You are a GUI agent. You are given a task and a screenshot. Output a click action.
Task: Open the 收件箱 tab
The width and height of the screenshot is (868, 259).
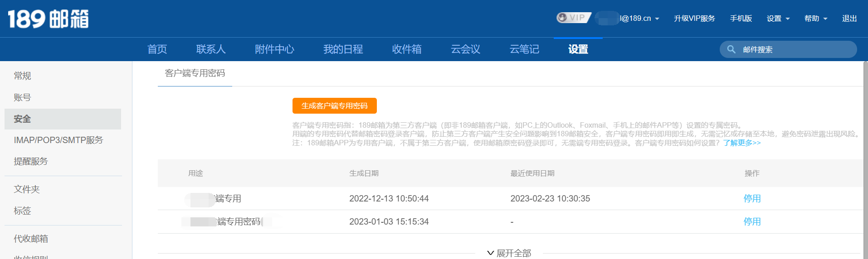(406, 49)
